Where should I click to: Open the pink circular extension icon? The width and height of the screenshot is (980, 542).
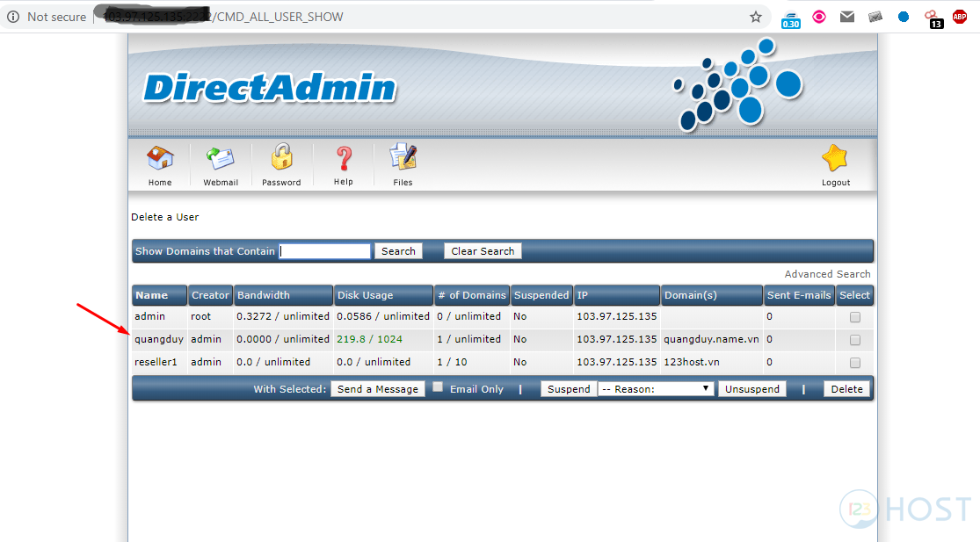(x=819, y=17)
